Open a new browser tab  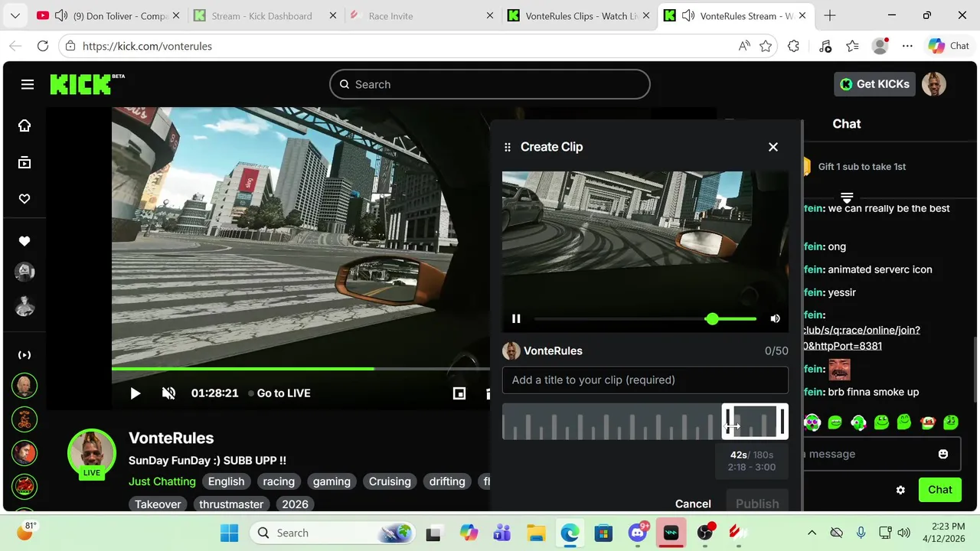click(830, 15)
